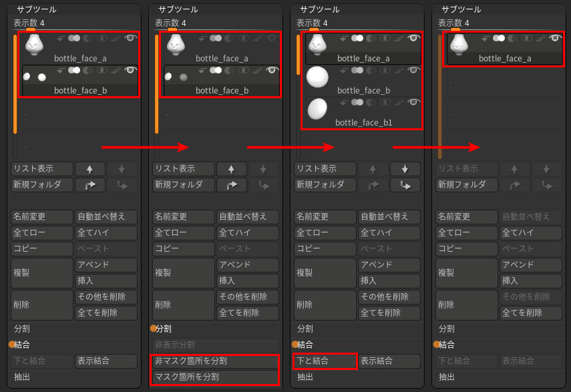Image resolution: width=571 pixels, height=392 pixels.
Task: Click subtract mode icon on bottle_face_a, third panel
Action: (x=371, y=38)
